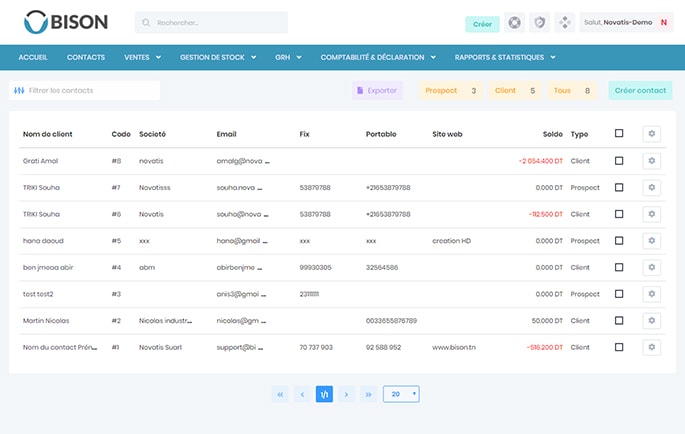Go to previous page of contacts
Viewport: 685px width, 434px height.
(x=302, y=394)
